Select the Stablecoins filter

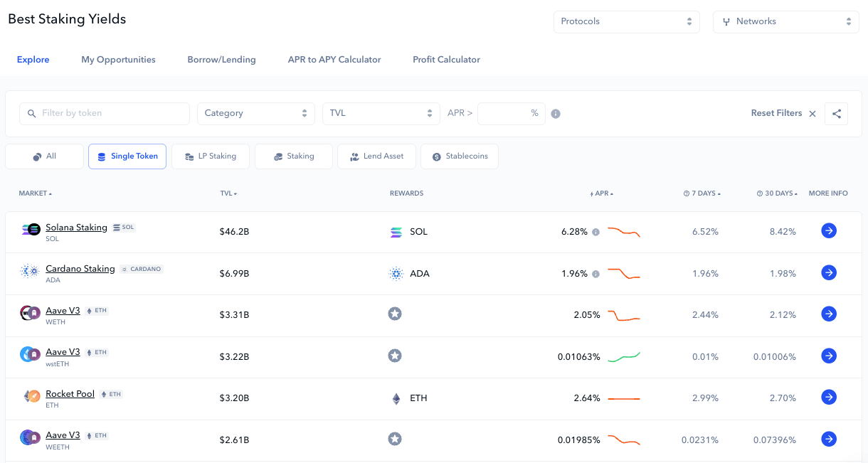(460, 156)
